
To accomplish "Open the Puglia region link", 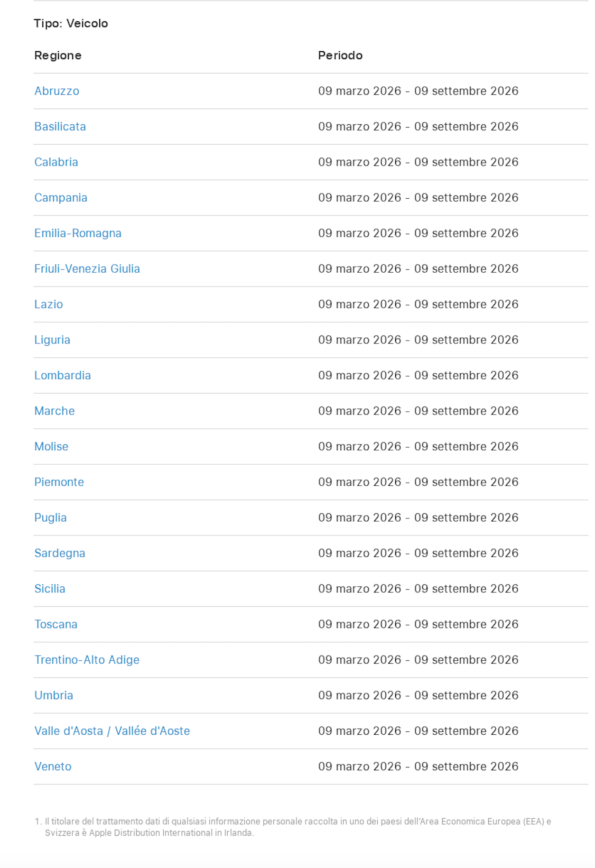I will 50,518.
